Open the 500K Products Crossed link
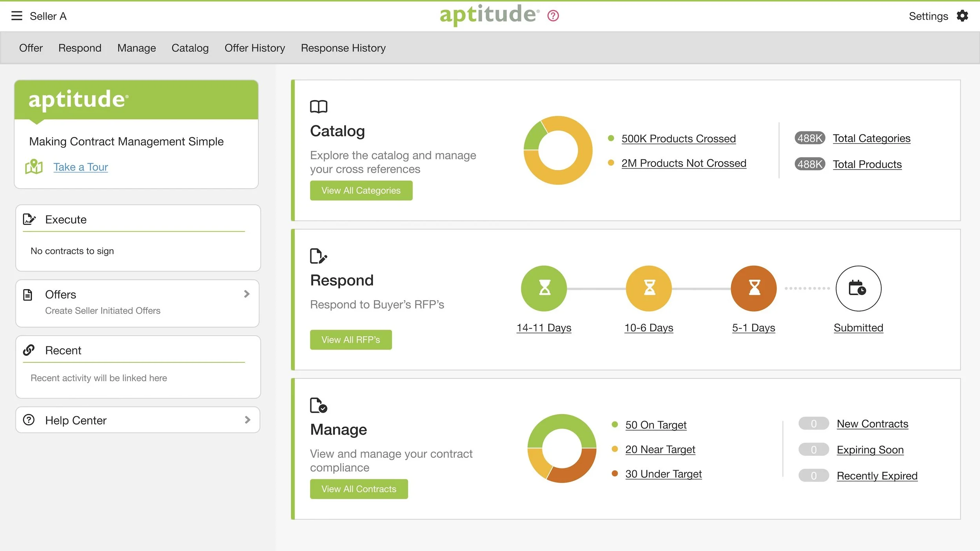 point(679,138)
